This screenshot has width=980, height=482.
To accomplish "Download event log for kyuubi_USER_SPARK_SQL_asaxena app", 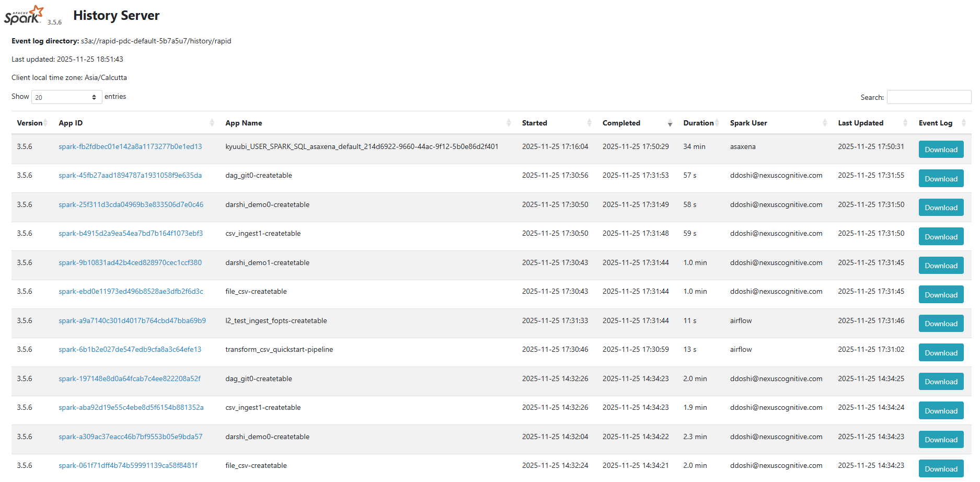I will coord(941,150).
